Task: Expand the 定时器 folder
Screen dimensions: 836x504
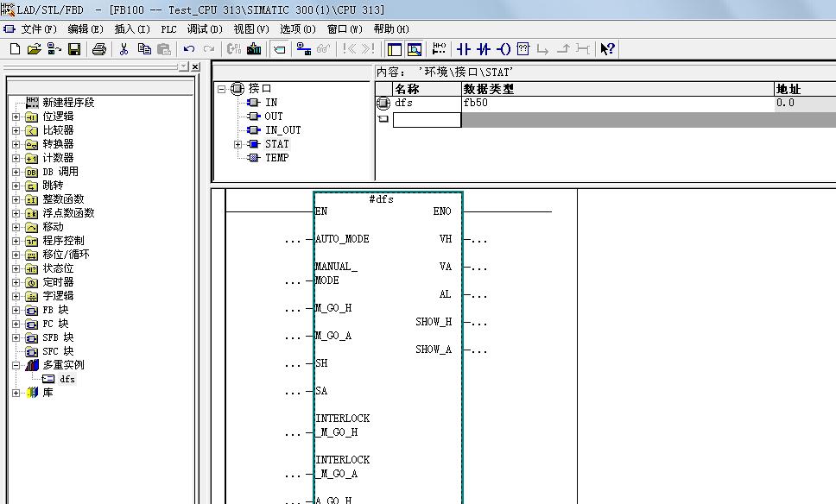Action: tap(16, 282)
